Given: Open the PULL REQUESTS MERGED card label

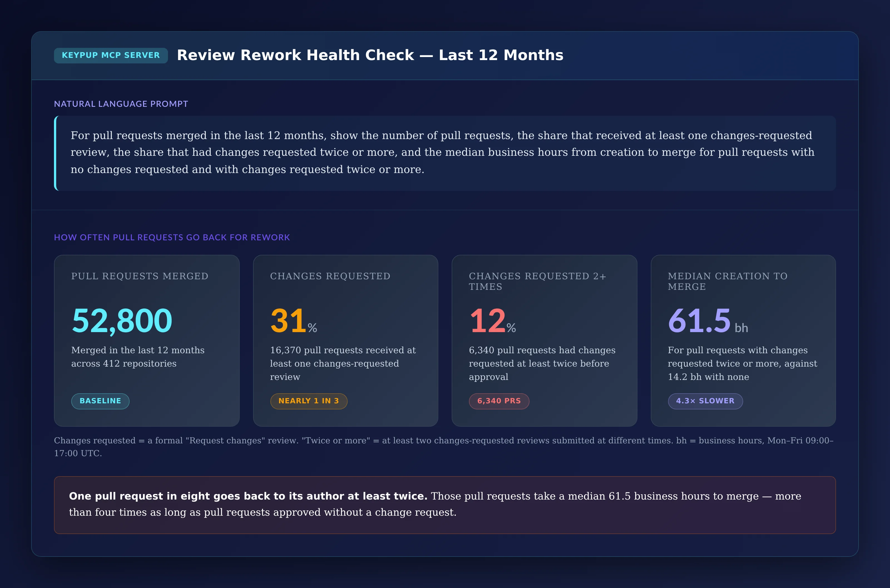Looking at the screenshot, I should coord(139,276).
